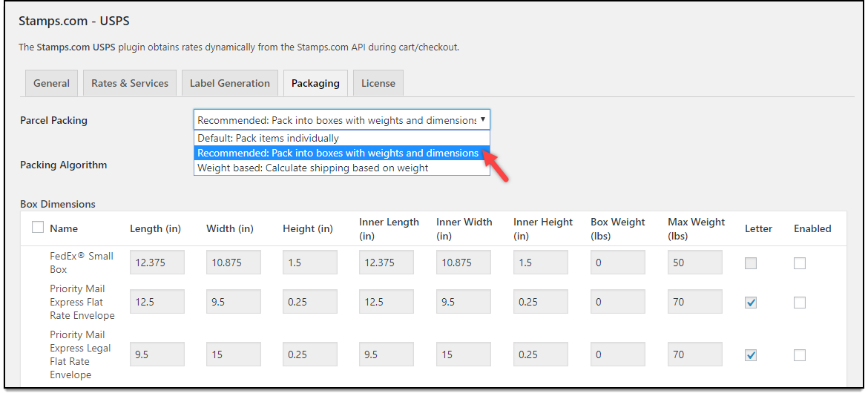Select the Packaging tab
868x396 pixels.
(315, 84)
